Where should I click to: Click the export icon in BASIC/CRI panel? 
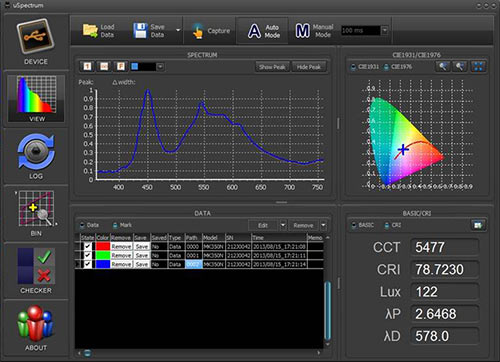[x=478, y=225]
